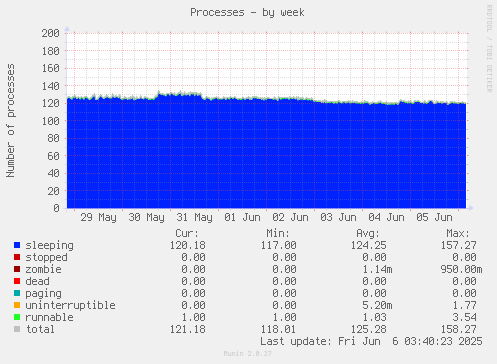Click the Number of processes axis title
The height and width of the screenshot is (364, 497).
point(11,120)
